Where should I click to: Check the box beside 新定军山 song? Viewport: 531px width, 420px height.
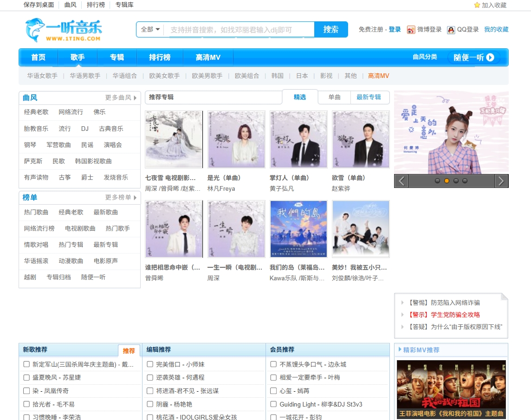tap(26, 364)
